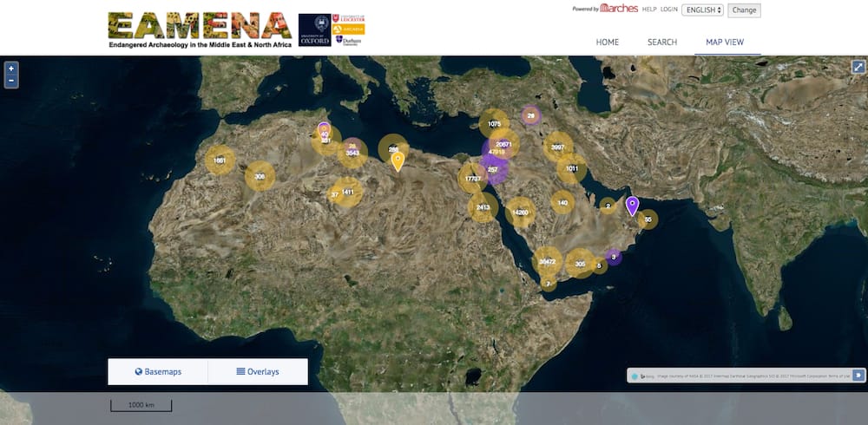Open the 1661 cluster in Morocco
The height and width of the screenshot is (425, 868).
[220, 160]
